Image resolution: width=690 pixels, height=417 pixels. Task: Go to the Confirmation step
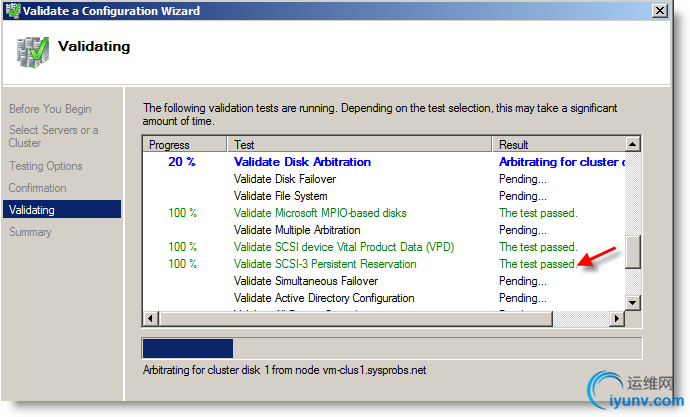[x=38, y=188]
